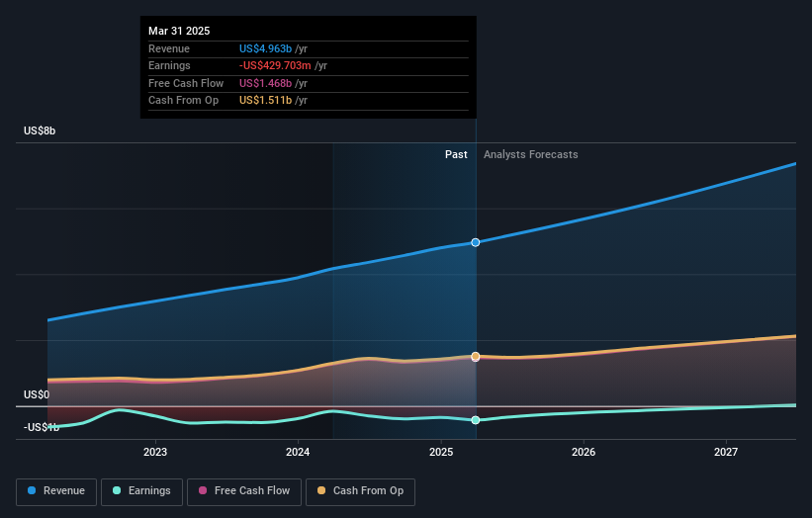Click the US$1.511b cash from op value
This screenshot has width=812, height=518.
pyautogui.click(x=266, y=101)
